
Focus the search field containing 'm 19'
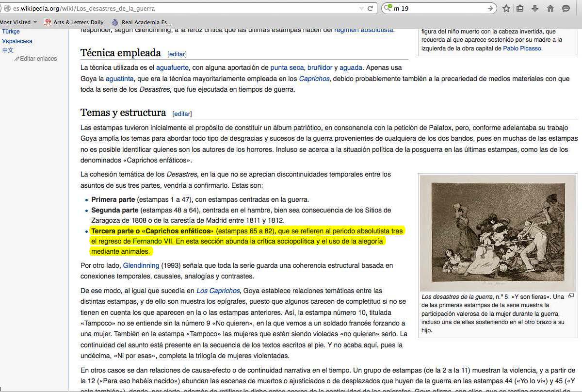coord(436,8)
